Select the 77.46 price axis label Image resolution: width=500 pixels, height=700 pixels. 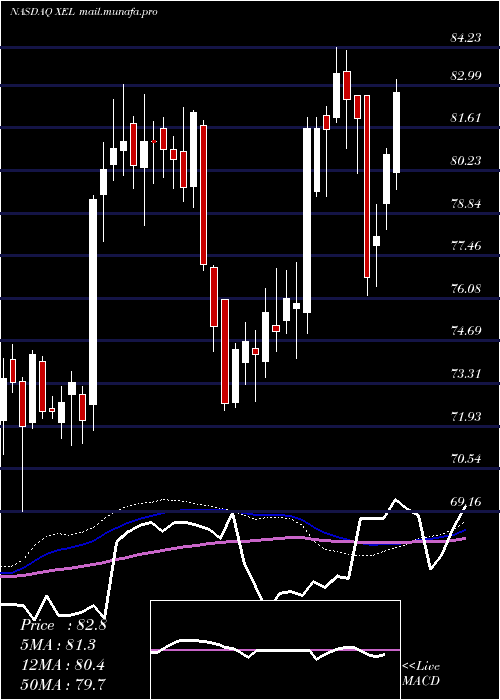tap(466, 246)
